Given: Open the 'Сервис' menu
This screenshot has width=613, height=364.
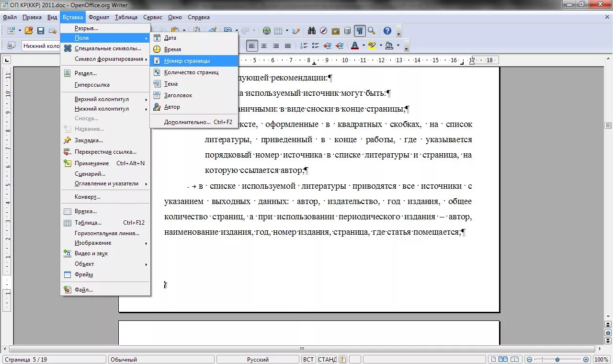Looking at the screenshot, I should 152,17.
